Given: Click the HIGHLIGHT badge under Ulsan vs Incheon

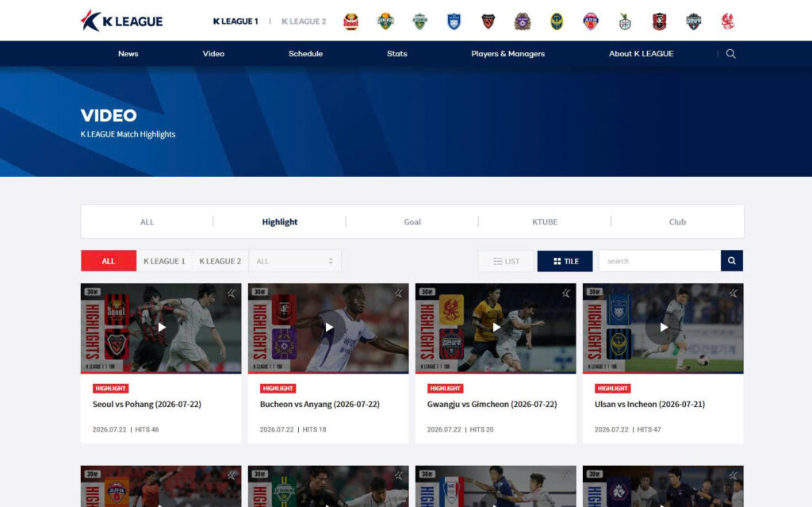Looking at the screenshot, I should [612, 388].
